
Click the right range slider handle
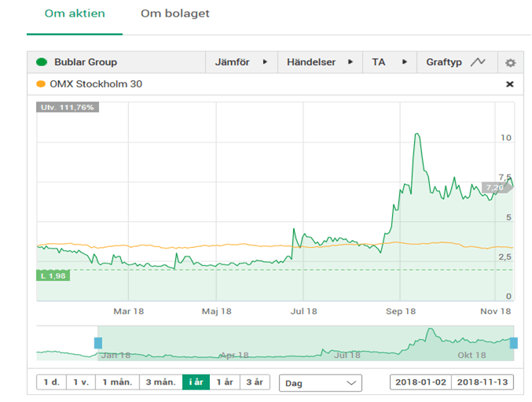point(514,343)
